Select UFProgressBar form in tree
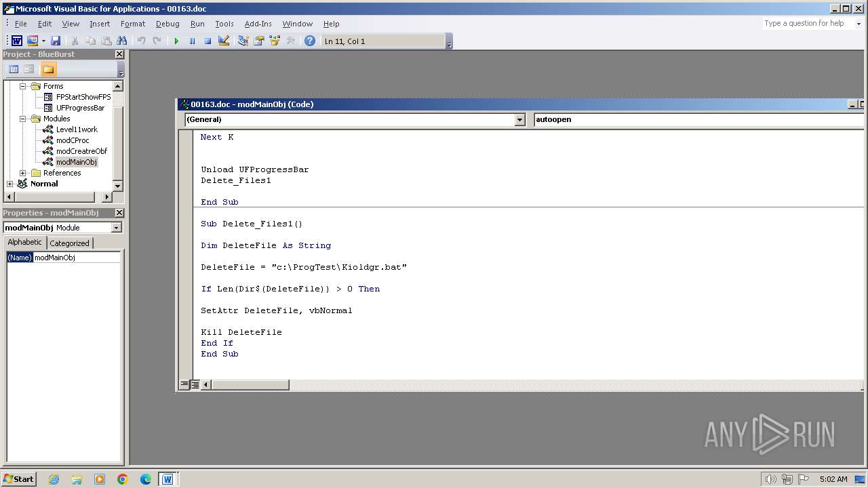Screen dimensions: 868x488 click(x=80, y=108)
